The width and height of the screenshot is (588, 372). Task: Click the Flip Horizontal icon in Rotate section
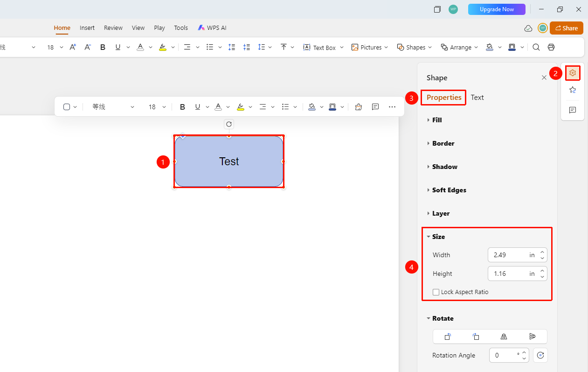click(504, 337)
